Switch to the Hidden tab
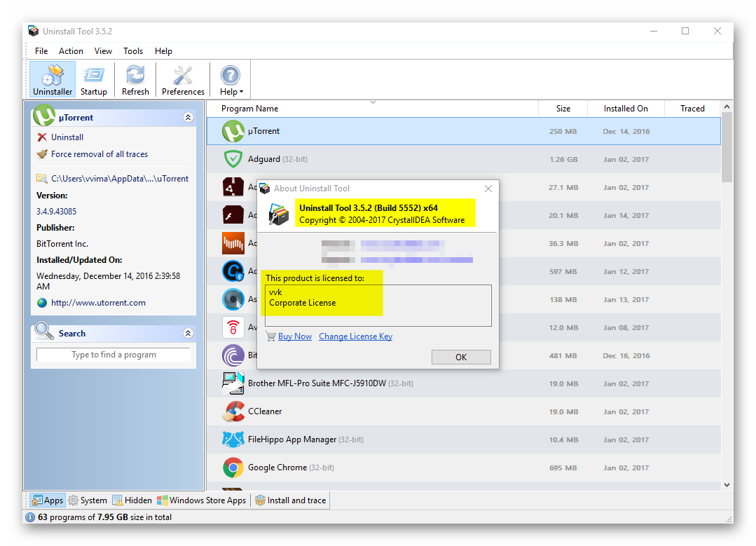Screen dimensions: 756x546 click(132, 500)
